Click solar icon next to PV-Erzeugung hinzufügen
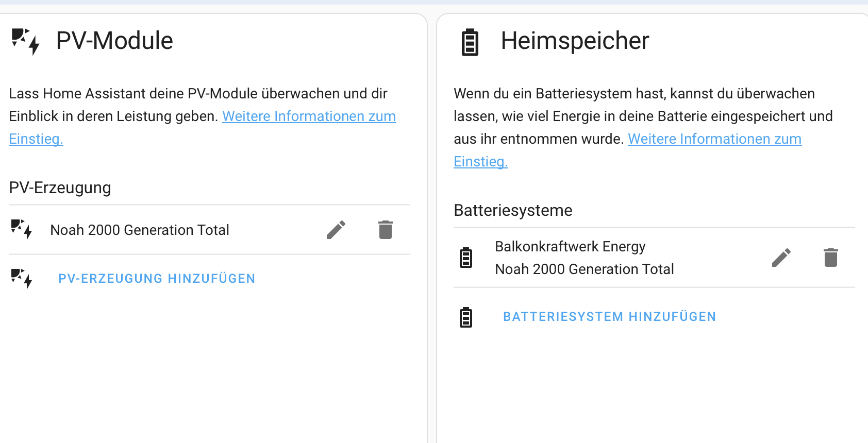 point(22,279)
